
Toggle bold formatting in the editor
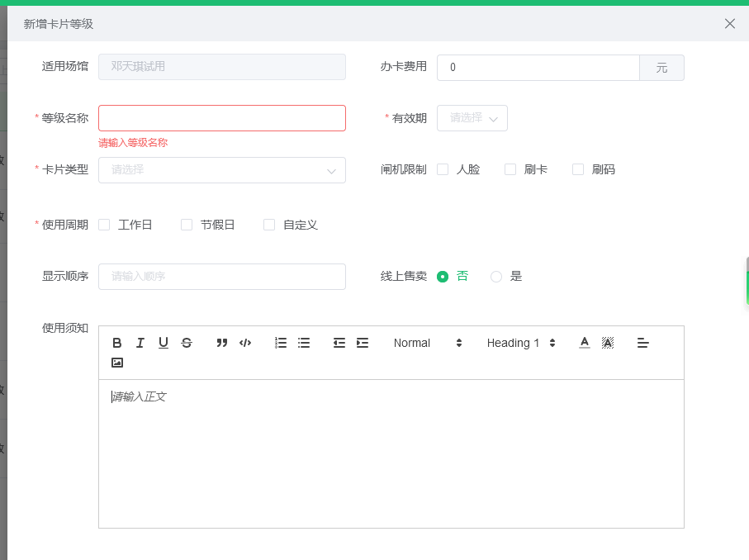point(116,343)
